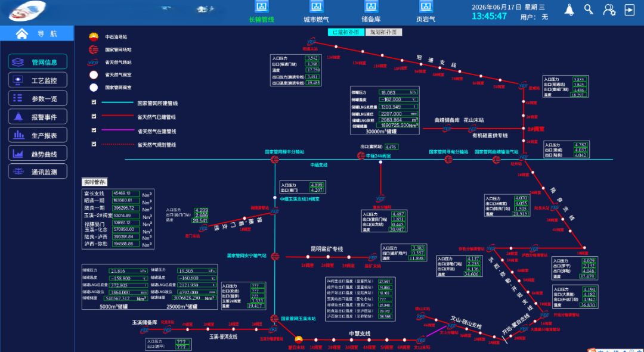Click the key login icon

click(589, 10)
